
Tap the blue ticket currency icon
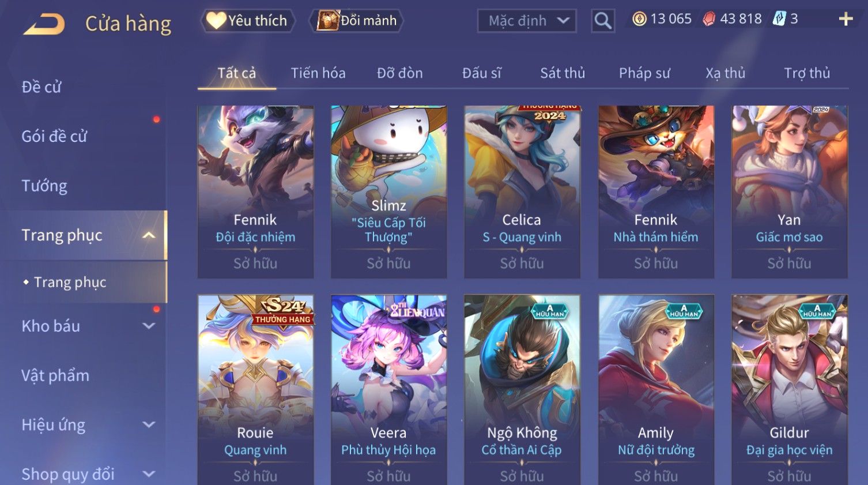pos(779,19)
